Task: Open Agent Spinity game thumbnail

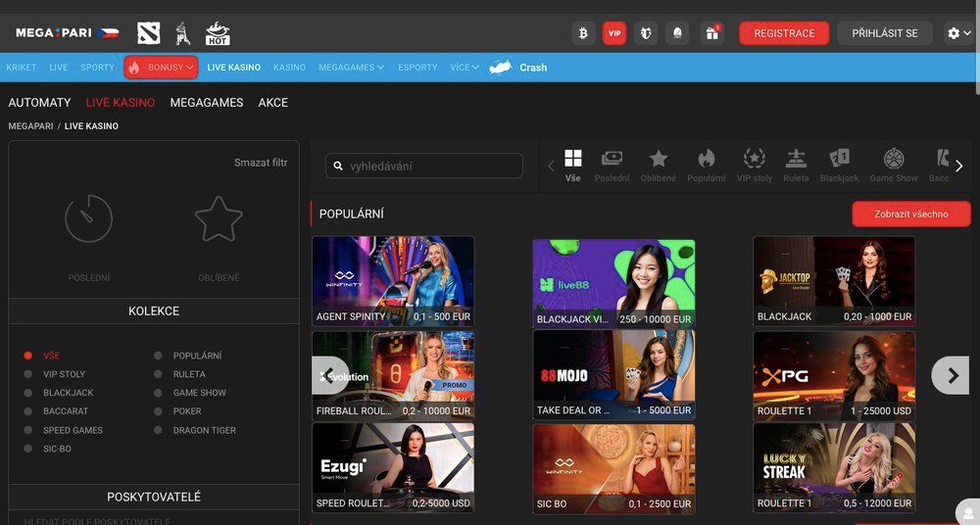Action: tap(393, 281)
